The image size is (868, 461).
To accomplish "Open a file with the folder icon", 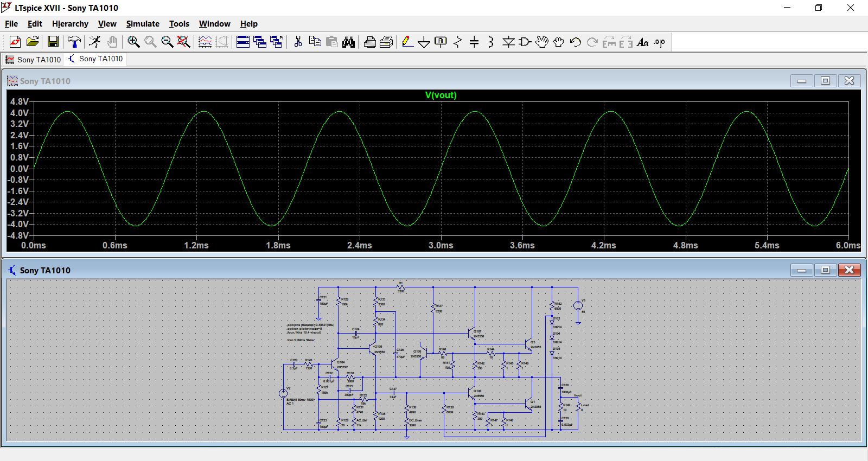I will [x=33, y=42].
